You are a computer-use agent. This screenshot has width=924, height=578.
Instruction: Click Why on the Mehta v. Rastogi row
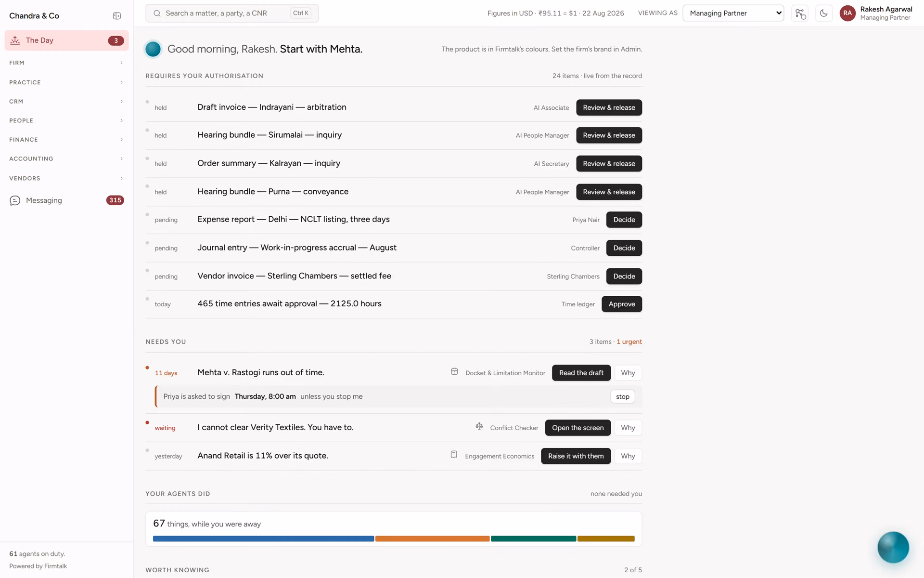(x=628, y=373)
